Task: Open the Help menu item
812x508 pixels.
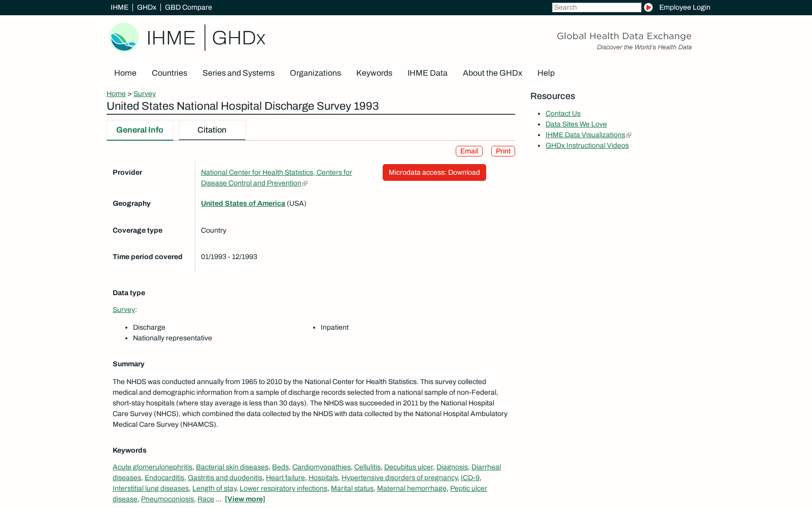Action: pyautogui.click(x=546, y=73)
